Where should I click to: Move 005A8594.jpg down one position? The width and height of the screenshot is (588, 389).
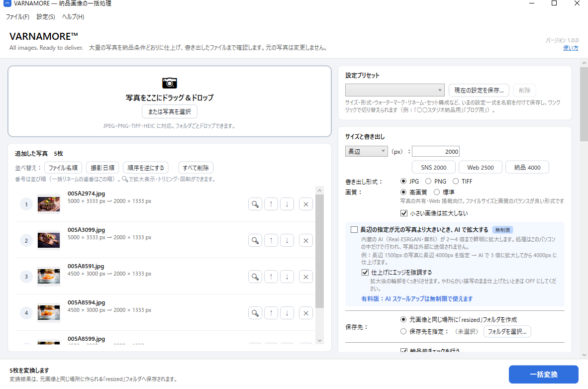[x=287, y=313]
